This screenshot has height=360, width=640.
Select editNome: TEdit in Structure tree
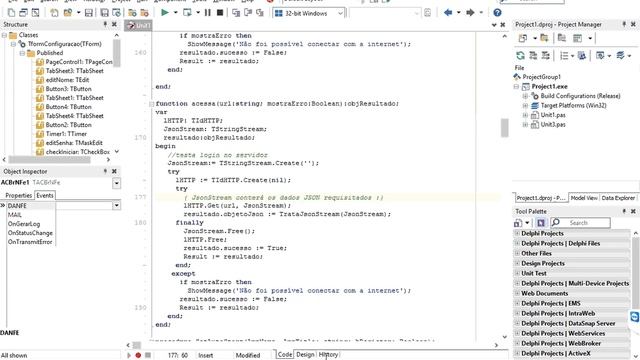[x=67, y=80]
